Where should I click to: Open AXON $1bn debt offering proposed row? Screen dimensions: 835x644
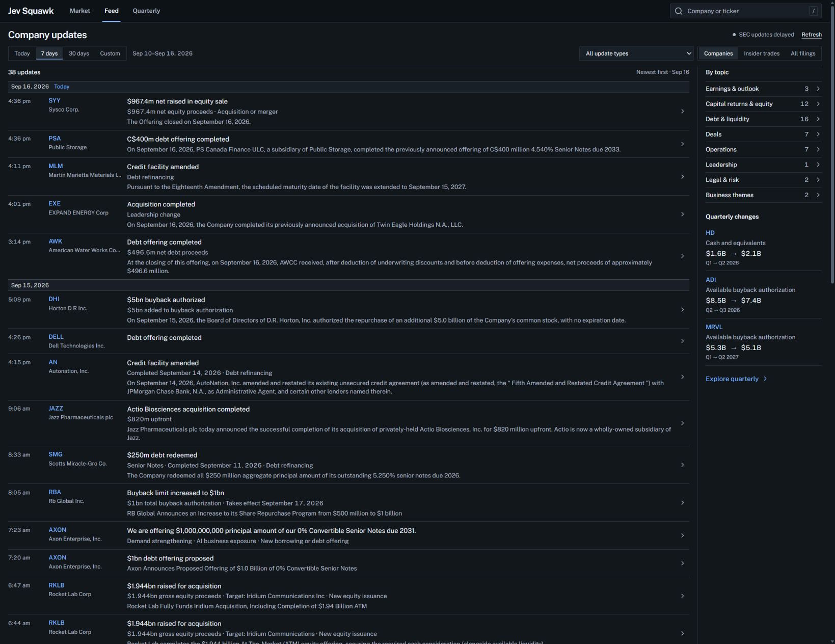click(348, 563)
